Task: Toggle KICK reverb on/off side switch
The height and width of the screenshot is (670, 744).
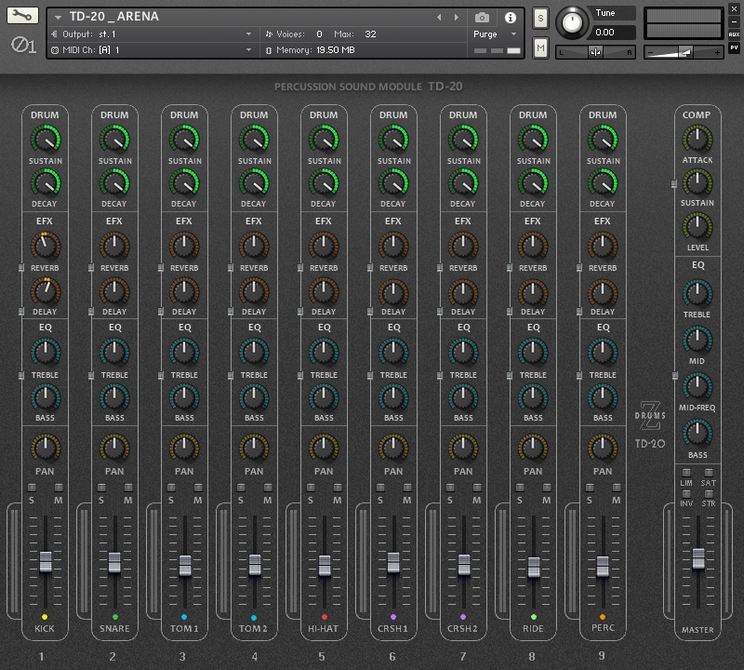Action: [21, 268]
